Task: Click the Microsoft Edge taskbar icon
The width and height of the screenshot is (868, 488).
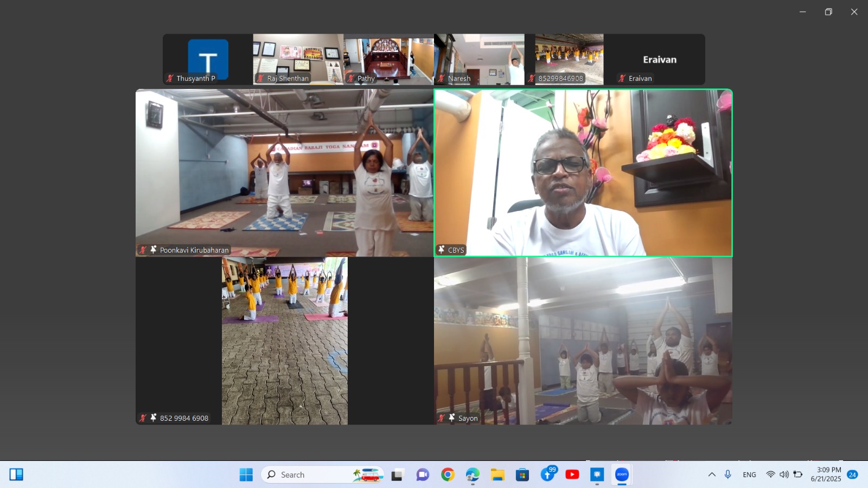Action: pyautogui.click(x=473, y=475)
